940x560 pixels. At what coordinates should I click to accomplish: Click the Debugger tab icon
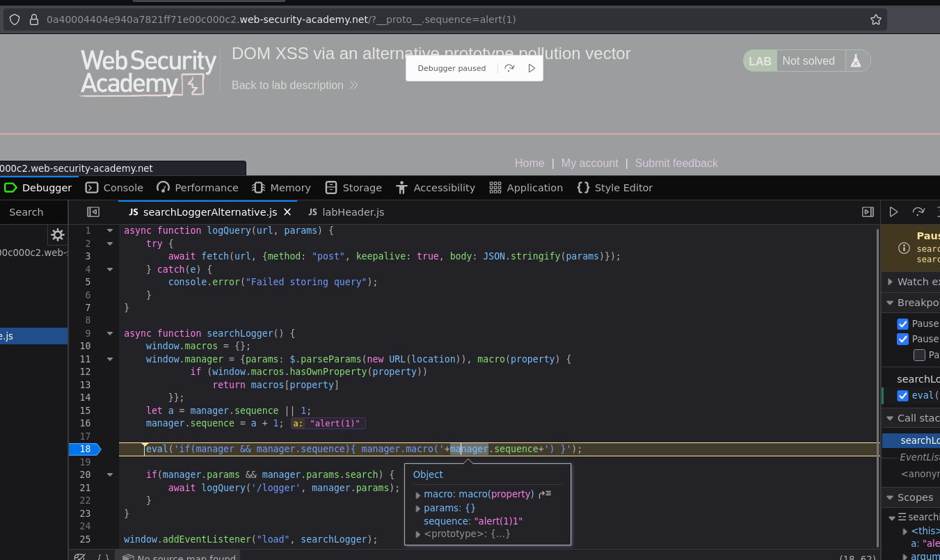10,188
